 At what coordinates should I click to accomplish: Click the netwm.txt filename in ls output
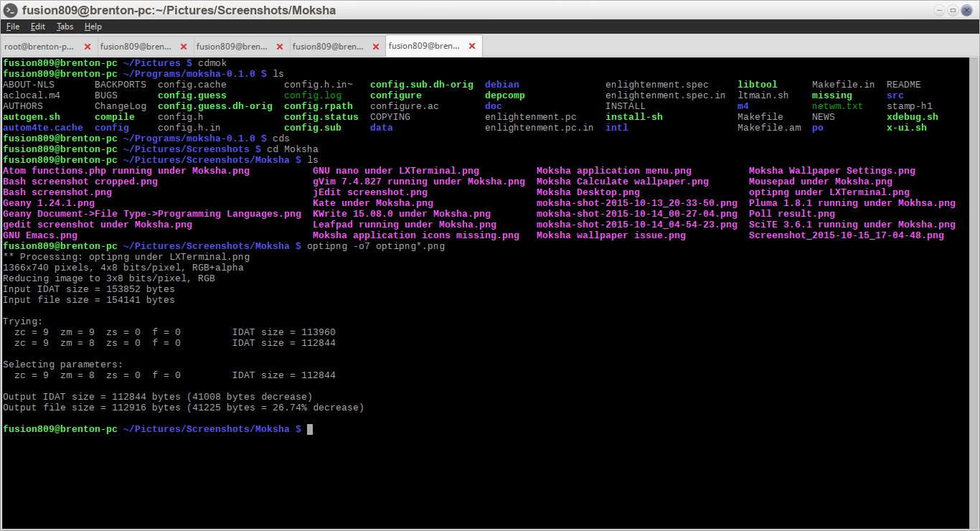tap(837, 105)
